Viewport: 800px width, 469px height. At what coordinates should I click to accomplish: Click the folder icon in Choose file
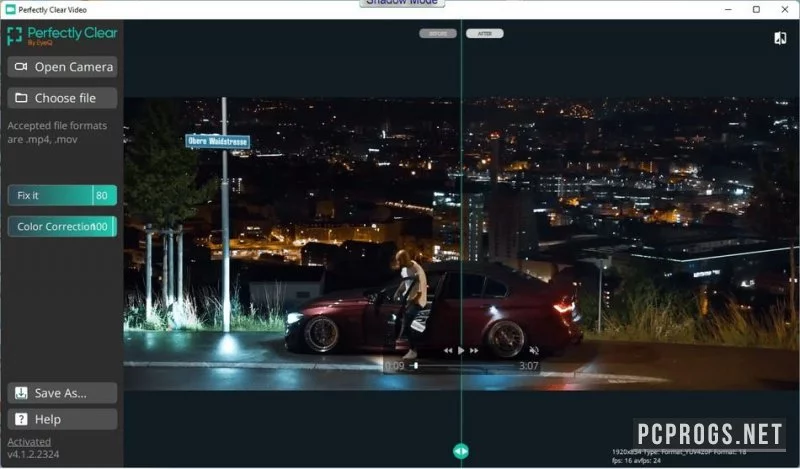21,98
